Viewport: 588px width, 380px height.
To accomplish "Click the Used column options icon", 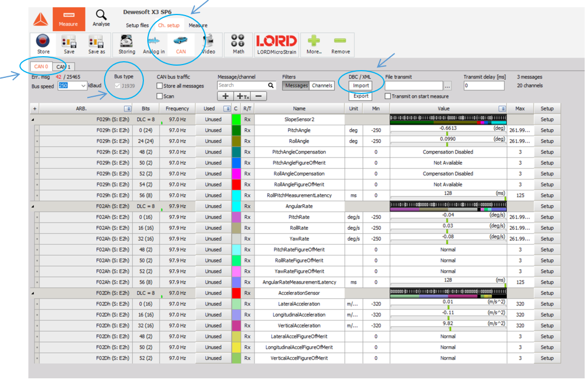I will click(x=227, y=108).
